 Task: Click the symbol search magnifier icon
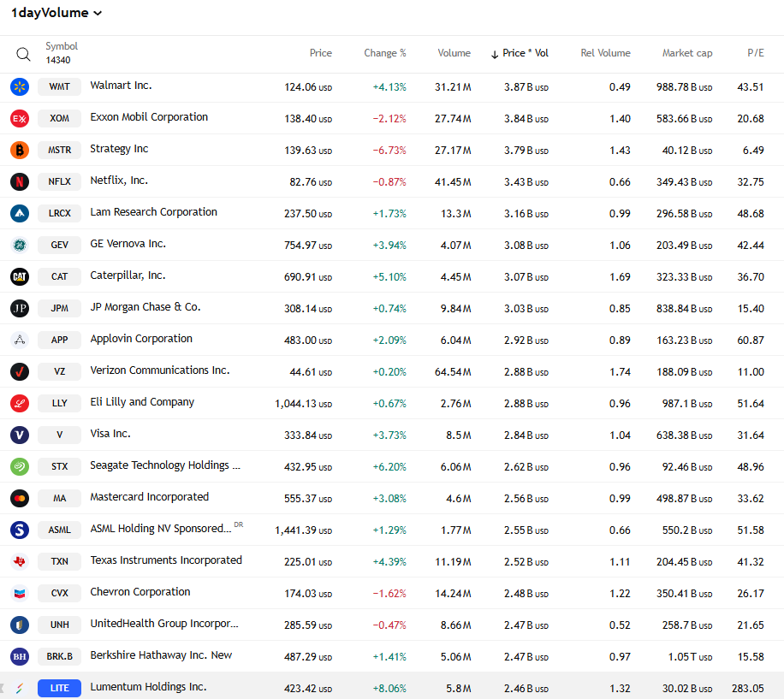tap(23, 54)
